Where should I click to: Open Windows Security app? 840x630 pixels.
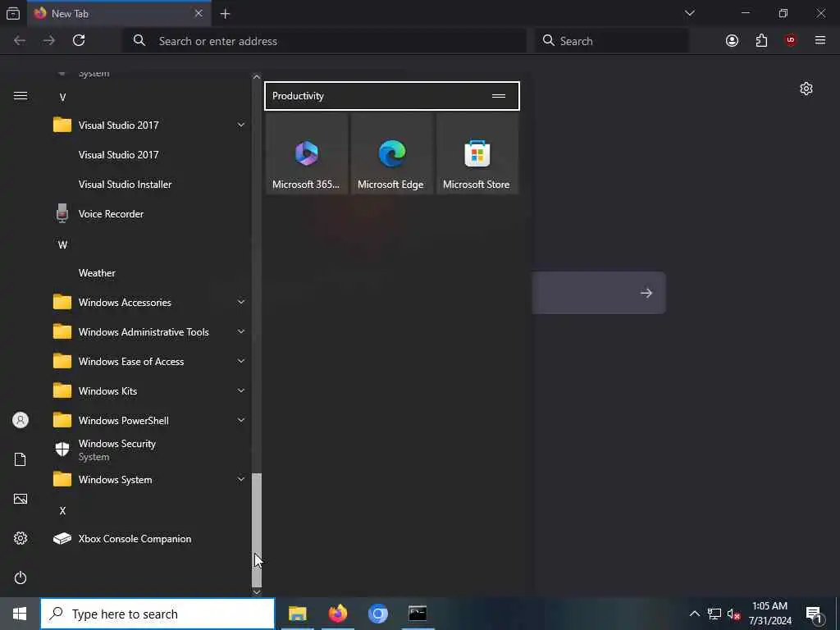point(149,450)
